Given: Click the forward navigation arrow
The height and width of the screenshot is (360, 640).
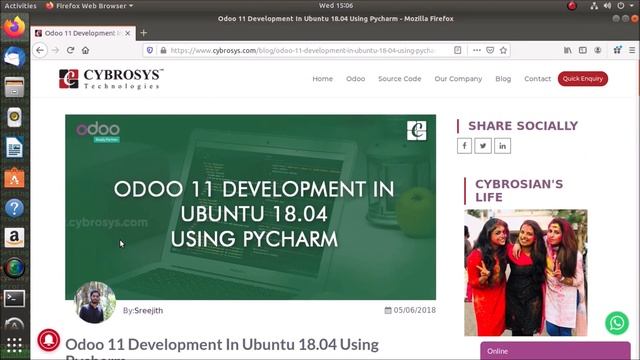Looking at the screenshot, I should pos(56,50).
